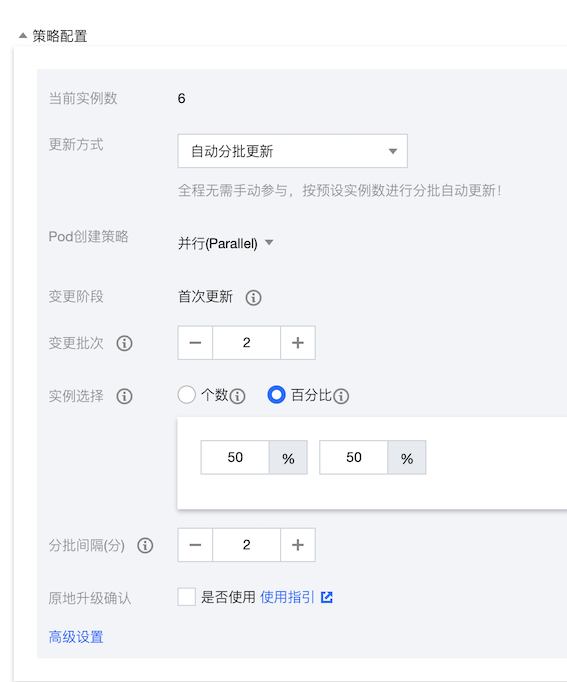Open the 使用指引 link
The height and width of the screenshot is (682, 567).
coord(287,597)
